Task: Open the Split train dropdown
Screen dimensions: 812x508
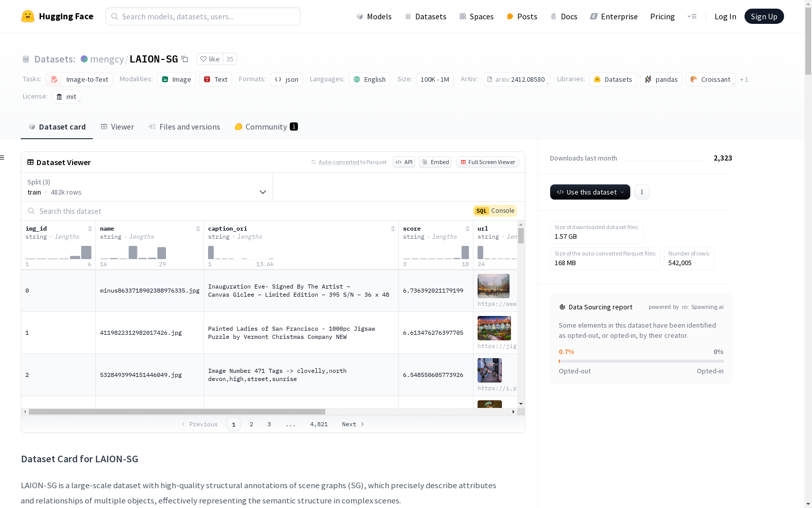Action: coord(147,187)
